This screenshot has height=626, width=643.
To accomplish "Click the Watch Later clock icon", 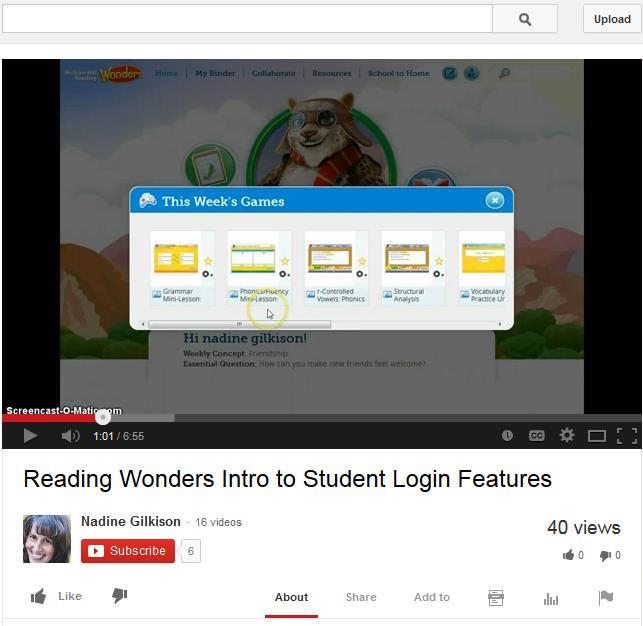I will point(507,435).
